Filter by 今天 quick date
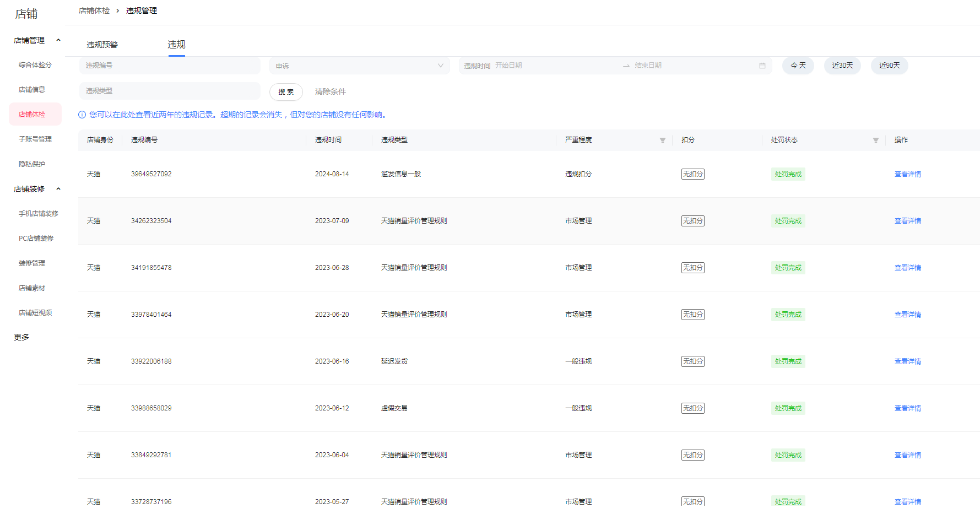This screenshot has width=980, height=514. (798, 66)
